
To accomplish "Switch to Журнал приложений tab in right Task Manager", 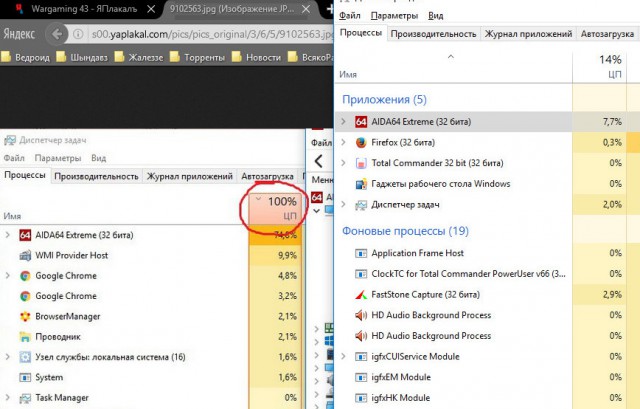I will 528,34.
